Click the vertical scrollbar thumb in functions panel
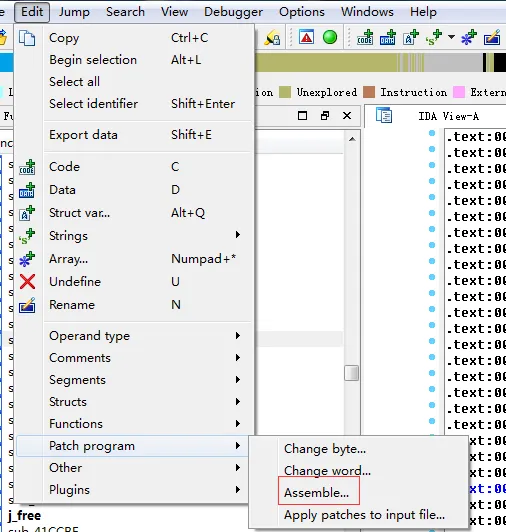 point(352,373)
